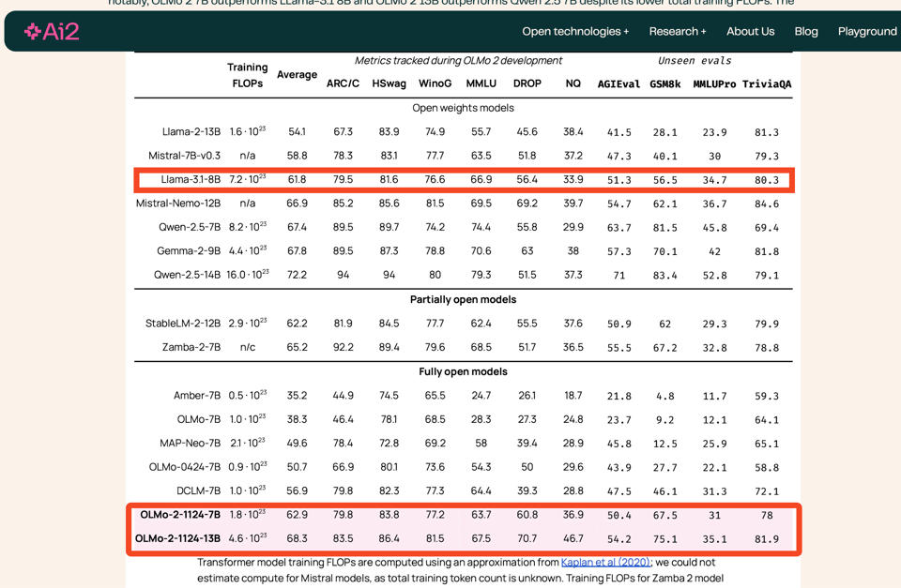Click the Partially open models heading
The height and width of the screenshot is (588, 901).
(x=463, y=300)
